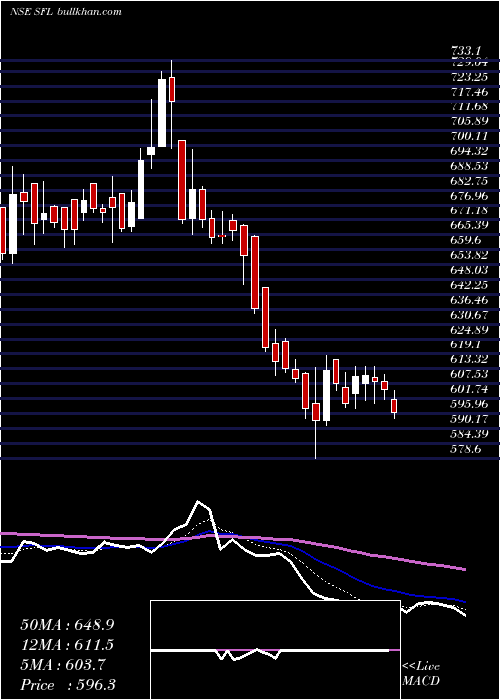
Task: Click the <<Live MACD label
Action: tap(421, 674)
